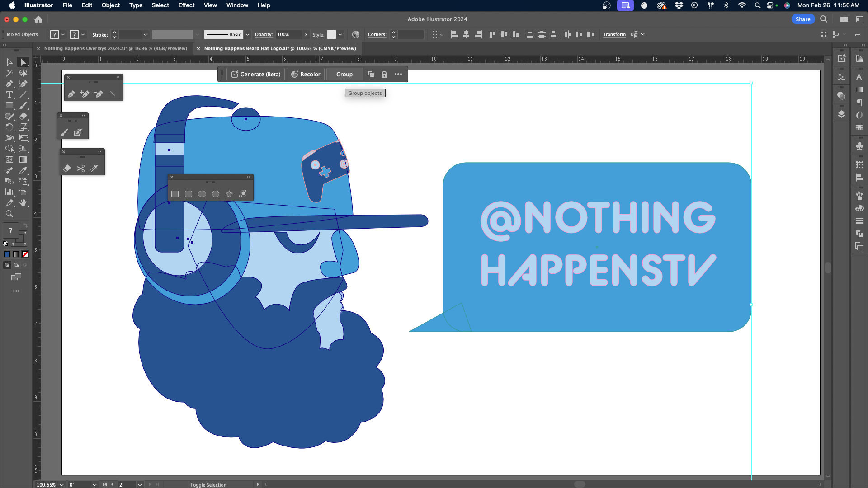Choose Ellipse tool in floating shapes panel

click(x=202, y=194)
